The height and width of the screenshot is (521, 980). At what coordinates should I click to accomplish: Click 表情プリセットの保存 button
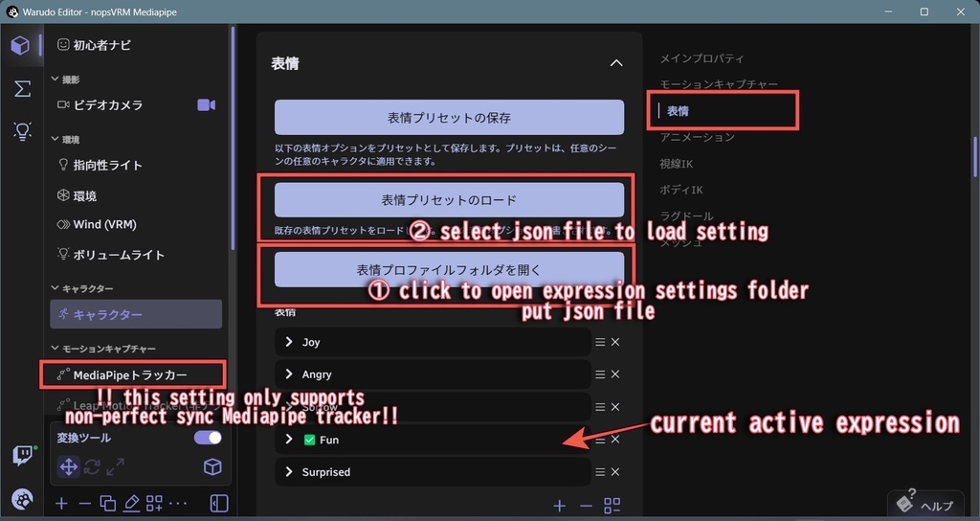pyautogui.click(x=449, y=117)
